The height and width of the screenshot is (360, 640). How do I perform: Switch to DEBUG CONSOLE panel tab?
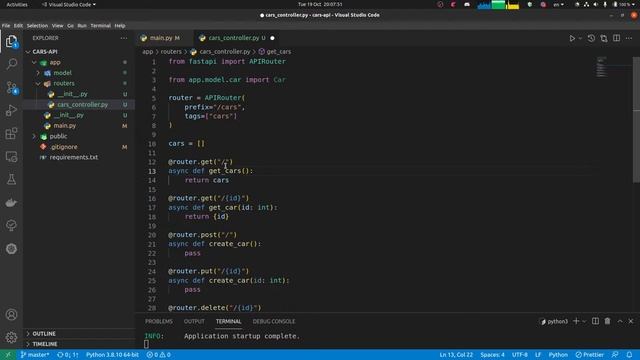tap(273, 321)
